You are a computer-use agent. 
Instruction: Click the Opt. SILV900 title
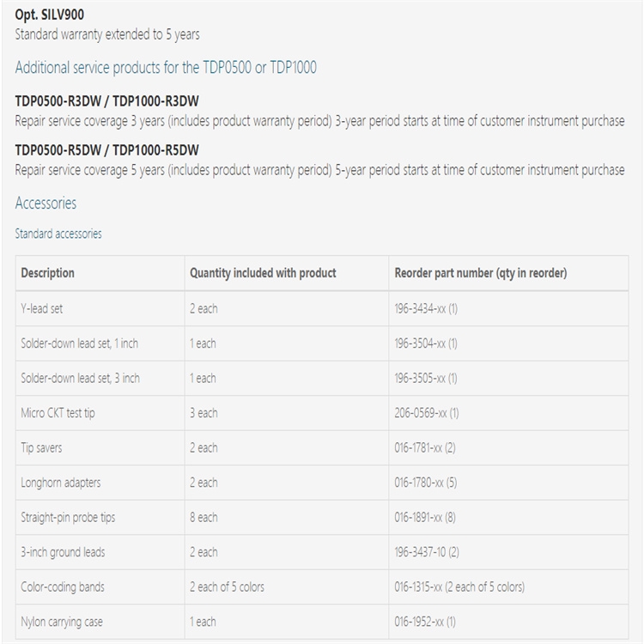click(50, 15)
